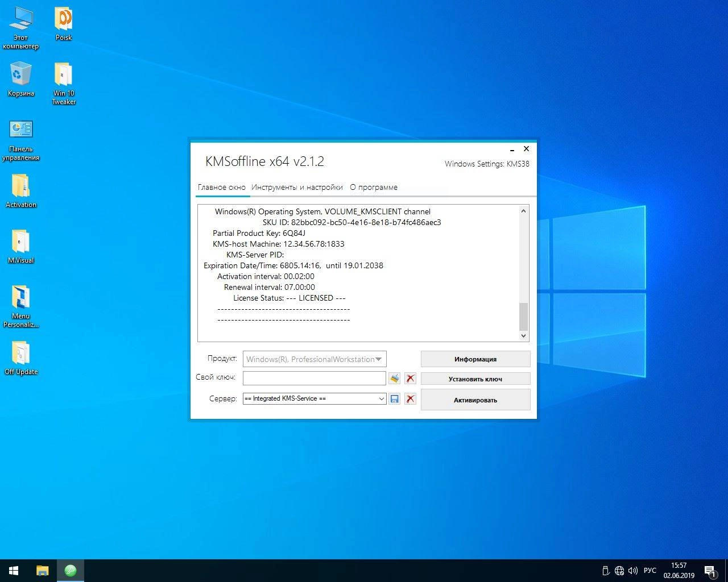
Task: Select the Win 10 Tweaker folder
Action: point(64,84)
